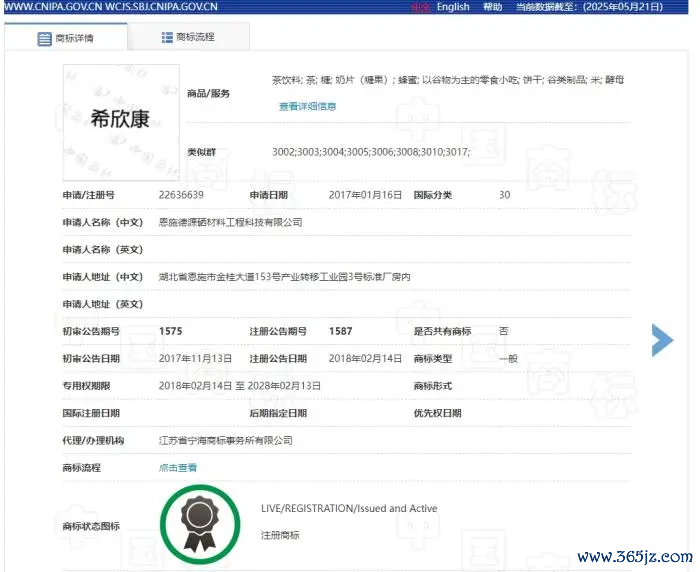Select trademark type value 一般

pyautogui.click(x=508, y=358)
